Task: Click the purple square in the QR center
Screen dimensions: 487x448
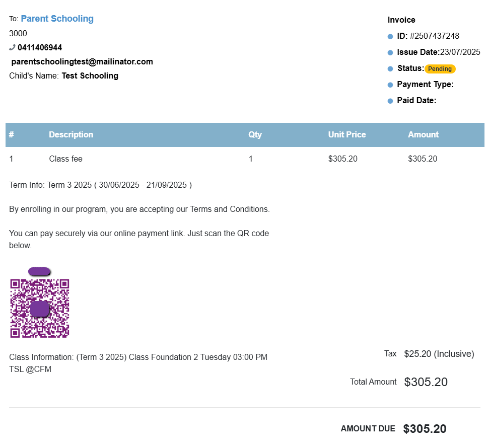Action: click(39, 309)
